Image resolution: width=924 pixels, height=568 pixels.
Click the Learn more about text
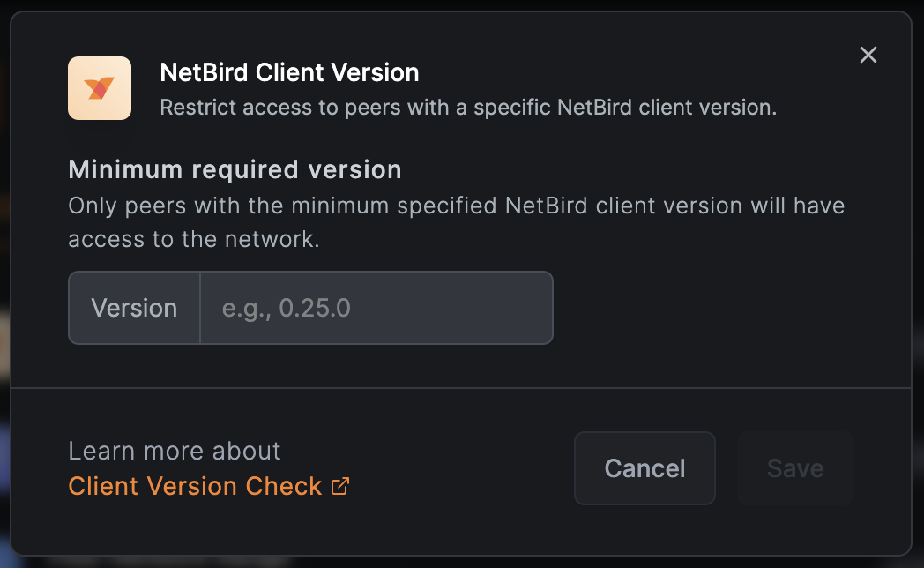pyautogui.click(x=174, y=451)
